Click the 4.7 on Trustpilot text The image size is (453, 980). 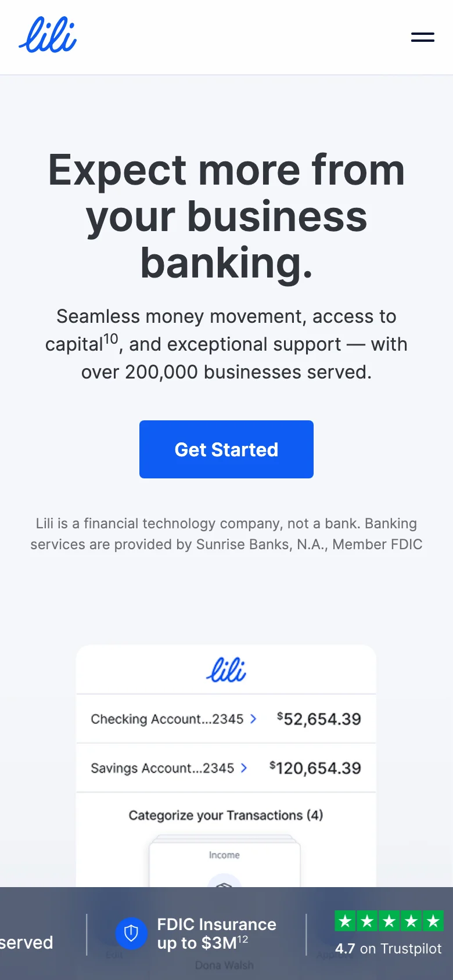(388, 949)
